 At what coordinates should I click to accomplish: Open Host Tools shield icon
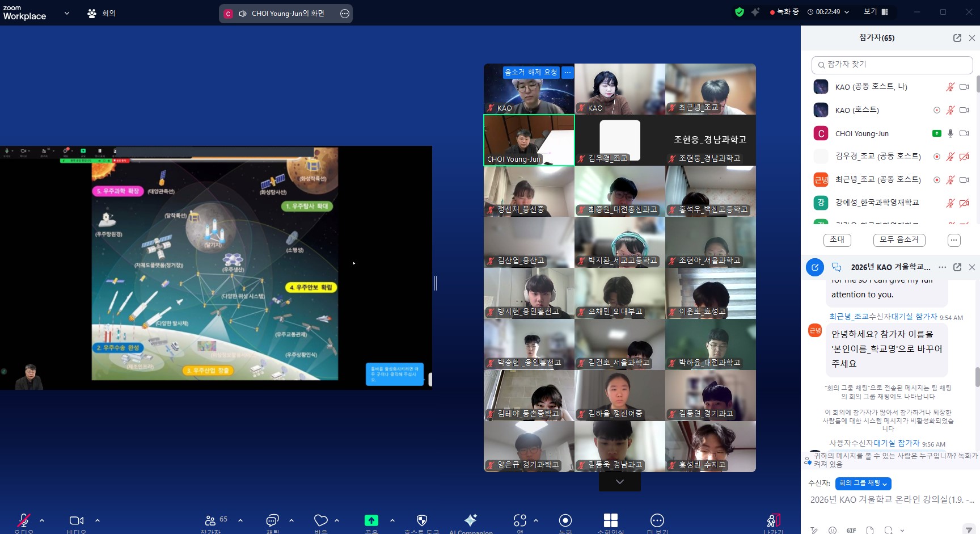(421, 520)
